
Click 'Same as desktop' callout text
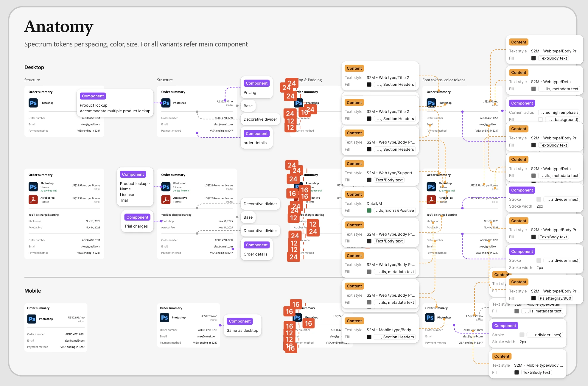242,331
